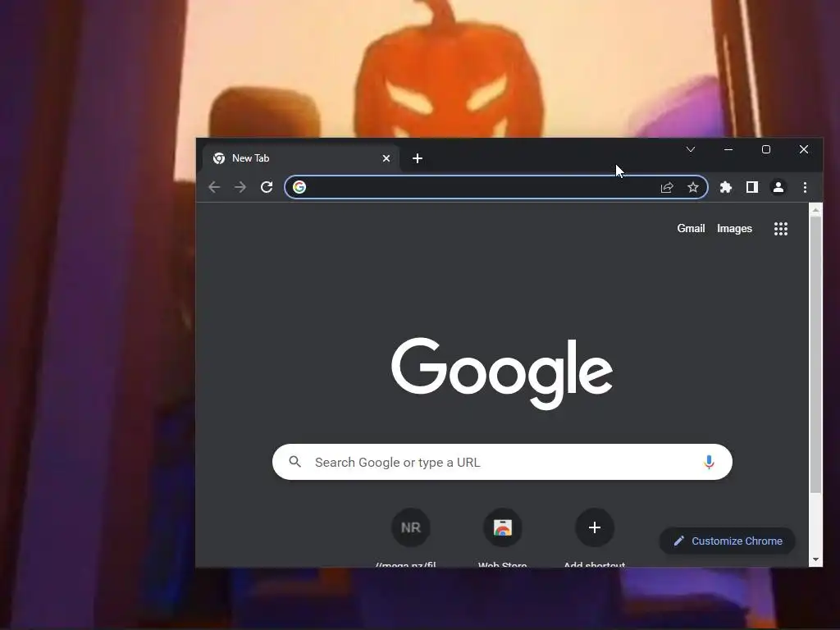Click Customize Chrome button
840x630 pixels.
click(x=728, y=541)
